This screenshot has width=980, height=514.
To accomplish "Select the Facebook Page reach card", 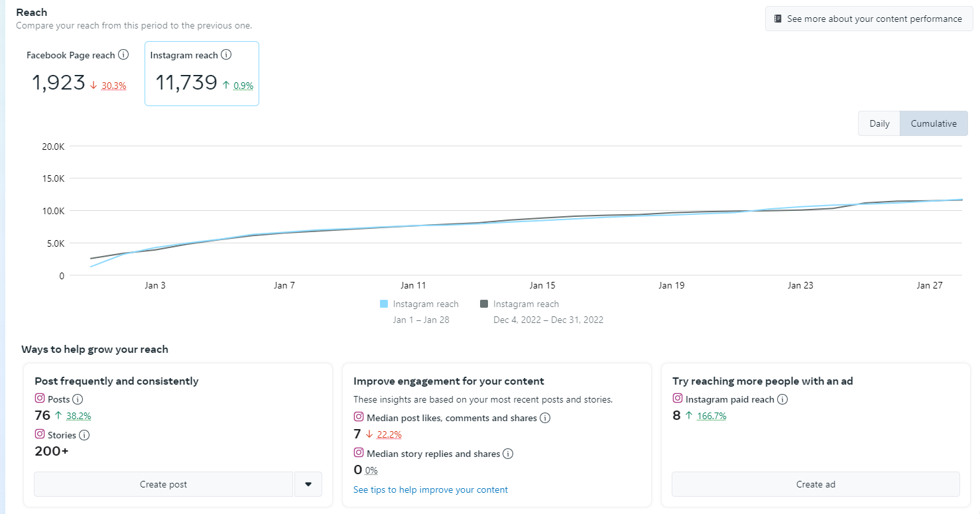I will tap(78, 74).
